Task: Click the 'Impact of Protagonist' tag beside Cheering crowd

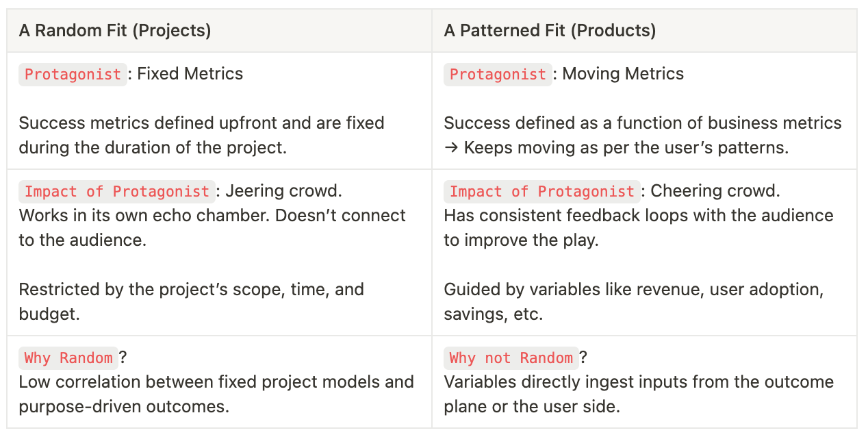Action: 542,192
